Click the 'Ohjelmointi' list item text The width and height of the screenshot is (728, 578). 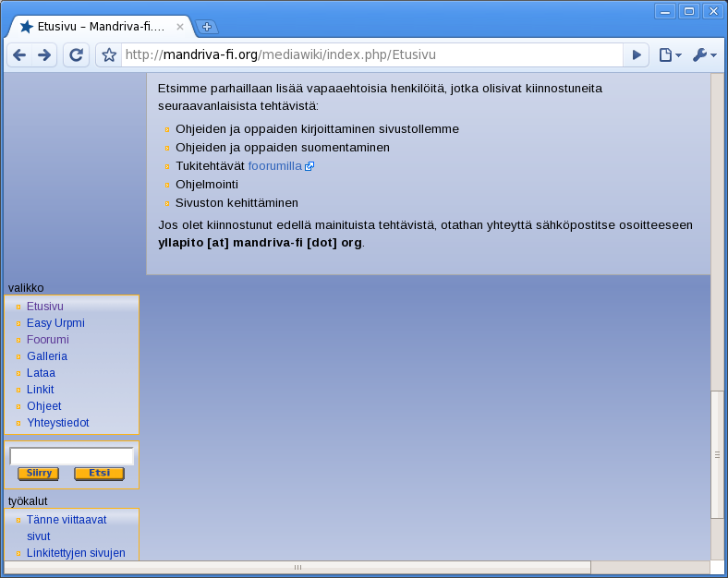tap(207, 185)
